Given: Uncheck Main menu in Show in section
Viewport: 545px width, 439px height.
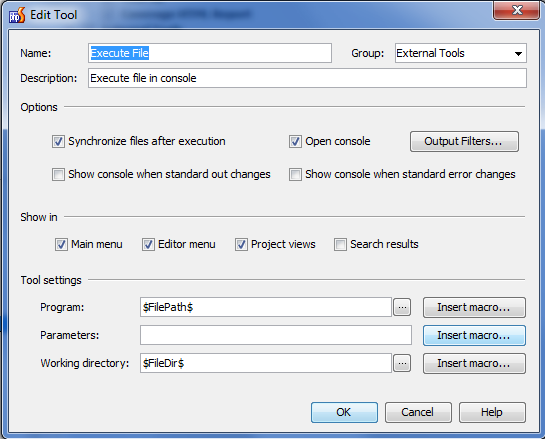Looking at the screenshot, I should click(61, 244).
